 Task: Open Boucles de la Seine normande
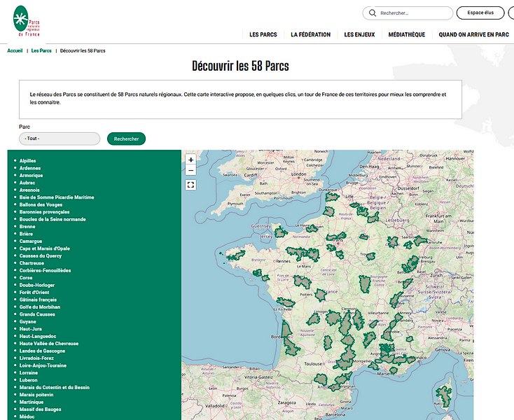53,219
